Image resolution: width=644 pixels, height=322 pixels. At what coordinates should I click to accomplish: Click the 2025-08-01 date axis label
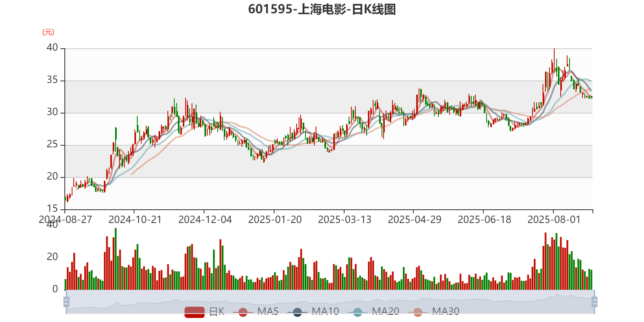pyautogui.click(x=554, y=220)
